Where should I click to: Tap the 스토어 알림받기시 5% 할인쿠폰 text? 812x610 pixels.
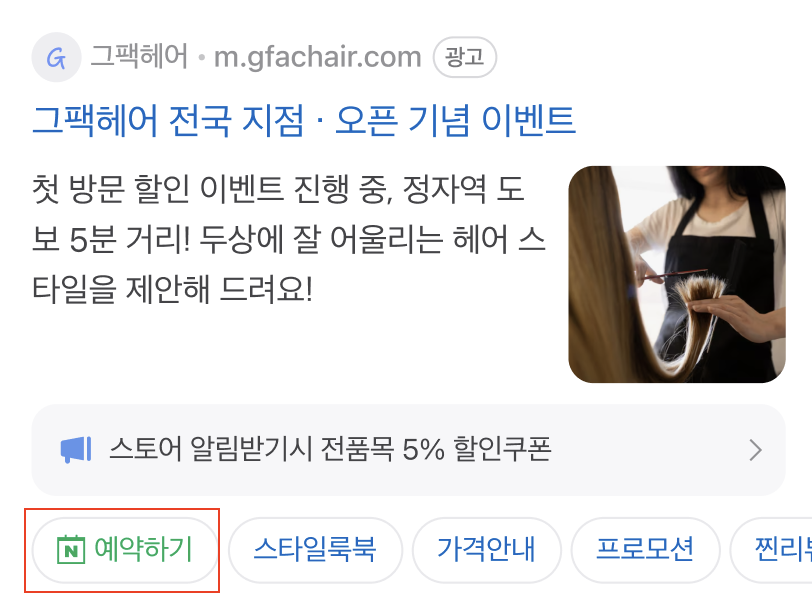coord(330,449)
